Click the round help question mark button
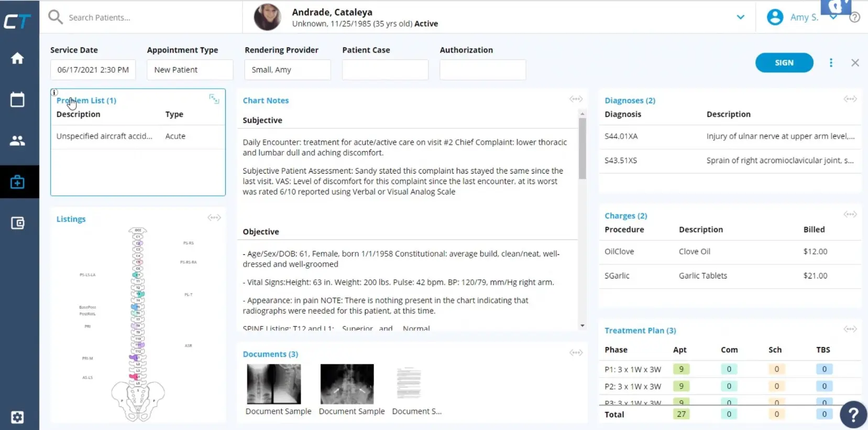This screenshot has height=430, width=868. (x=853, y=415)
